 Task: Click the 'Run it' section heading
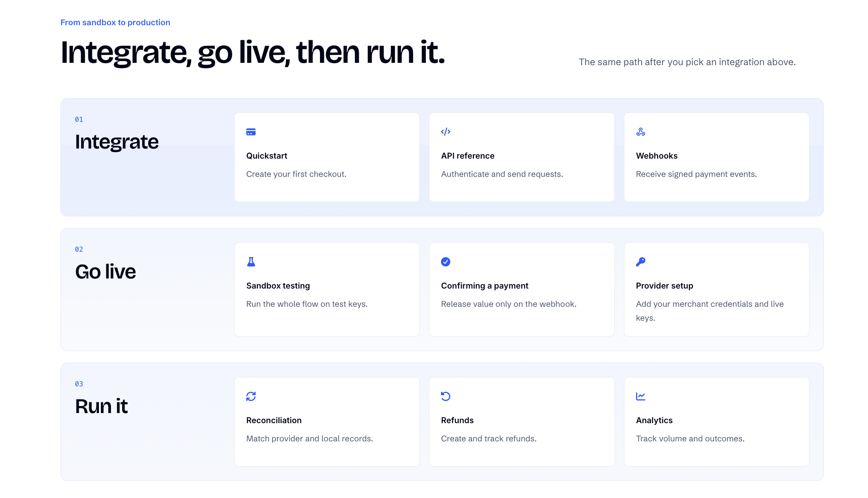tap(101, 406)
